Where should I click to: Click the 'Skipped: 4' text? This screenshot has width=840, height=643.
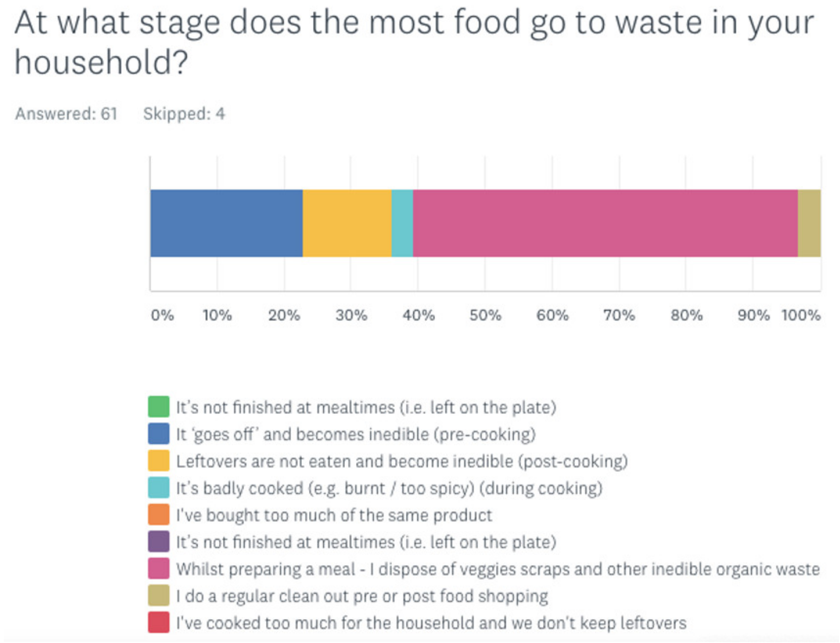pyautogui.click(x=184, y=114)
